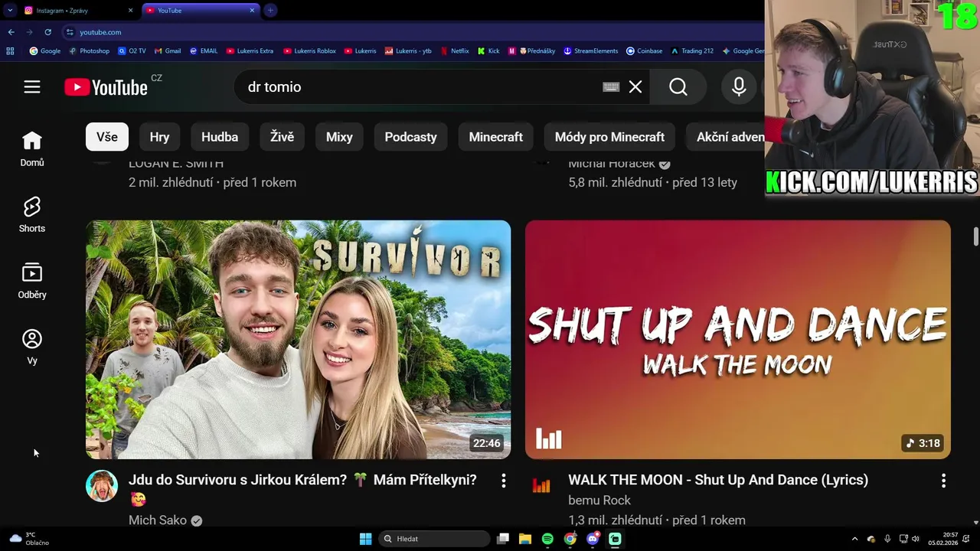Open the YouTube hamburger guide menu
The width and height of the screenshot is (980, 551).
point(31,87)
